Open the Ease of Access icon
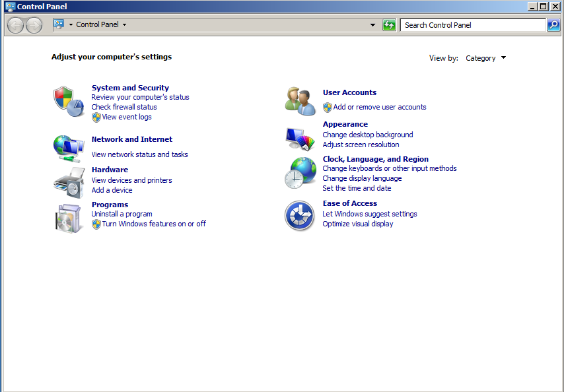Viewport: 564px width, 392px height. click(300, 216)
